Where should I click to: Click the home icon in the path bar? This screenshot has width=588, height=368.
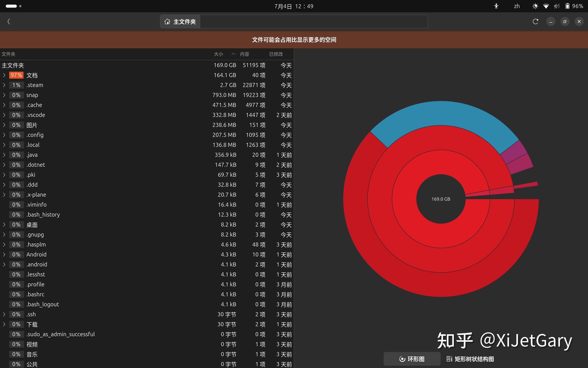(167, 21)
